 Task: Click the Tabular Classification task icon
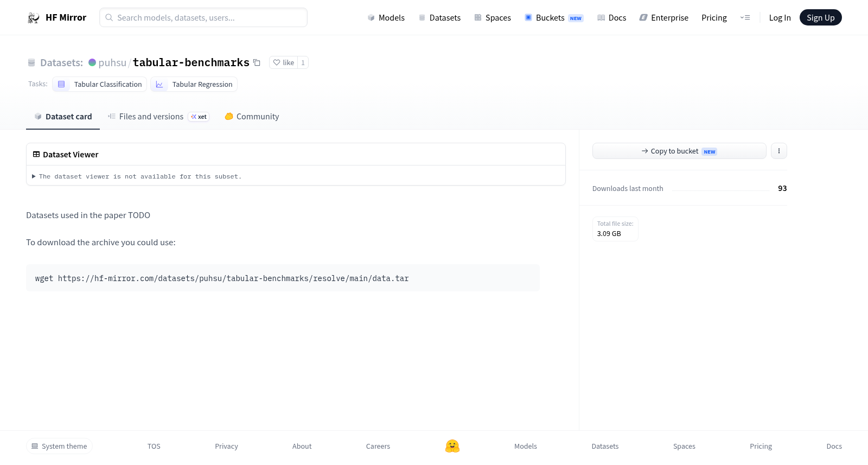click(61, 85)
